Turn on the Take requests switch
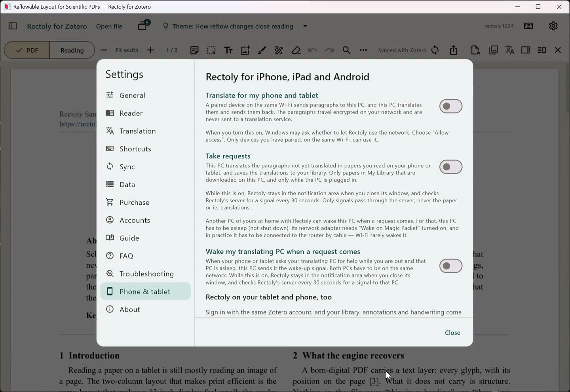Viewport: 570px width, 392px height. pos(451,167)
